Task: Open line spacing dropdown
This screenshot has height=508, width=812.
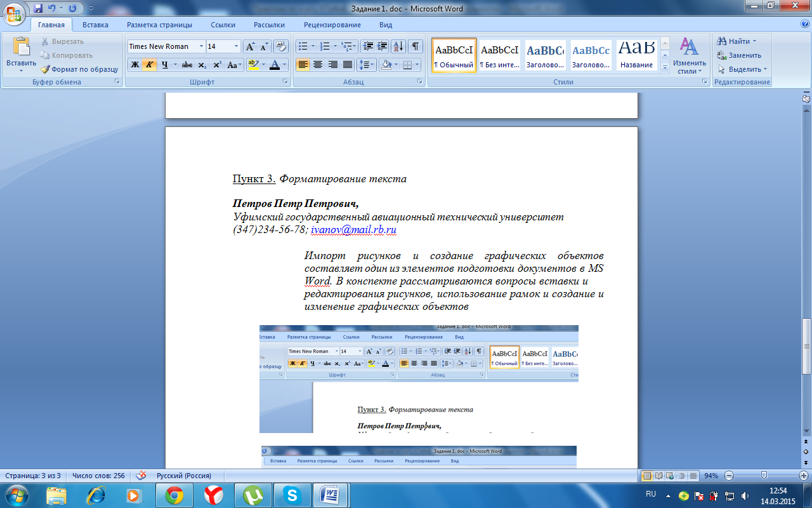Action: point(367,65)
